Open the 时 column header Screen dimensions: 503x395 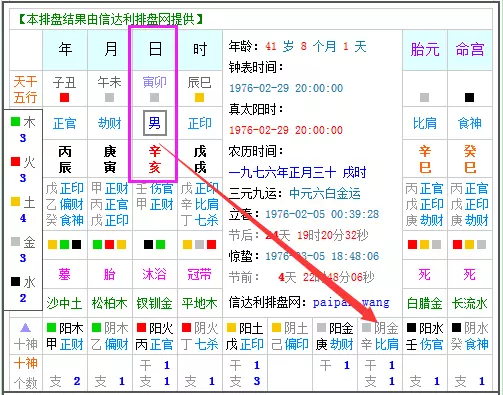[x=200, y=50]
